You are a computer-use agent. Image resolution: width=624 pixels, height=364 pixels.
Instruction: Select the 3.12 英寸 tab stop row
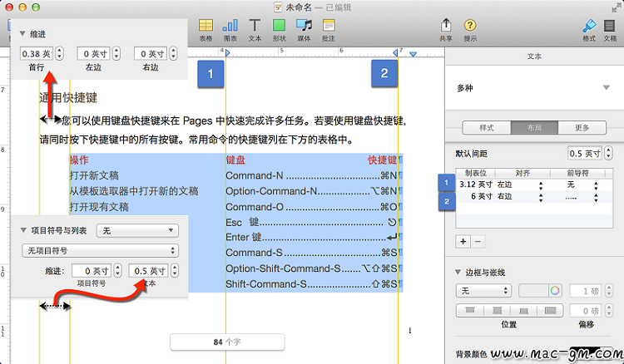(533, 184)
